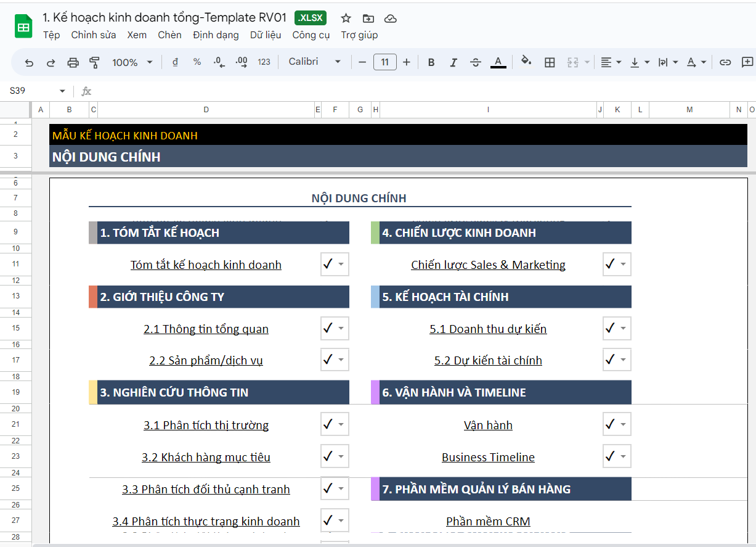Click the document title to rename

[165, 17]
